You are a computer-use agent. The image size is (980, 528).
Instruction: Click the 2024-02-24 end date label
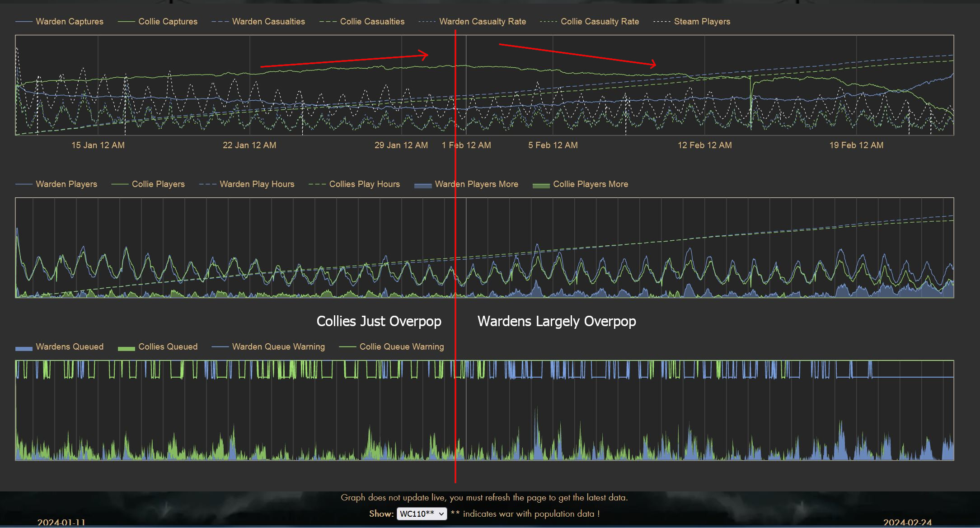point(907,522)
